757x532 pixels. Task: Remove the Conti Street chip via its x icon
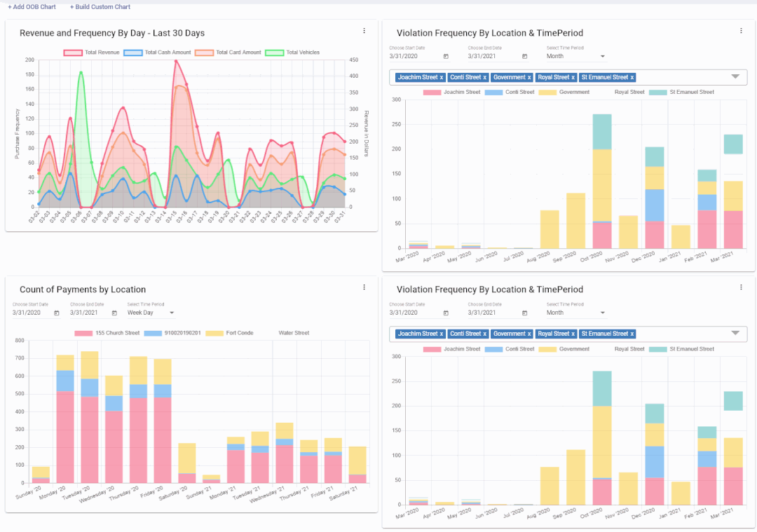(485, 77)
